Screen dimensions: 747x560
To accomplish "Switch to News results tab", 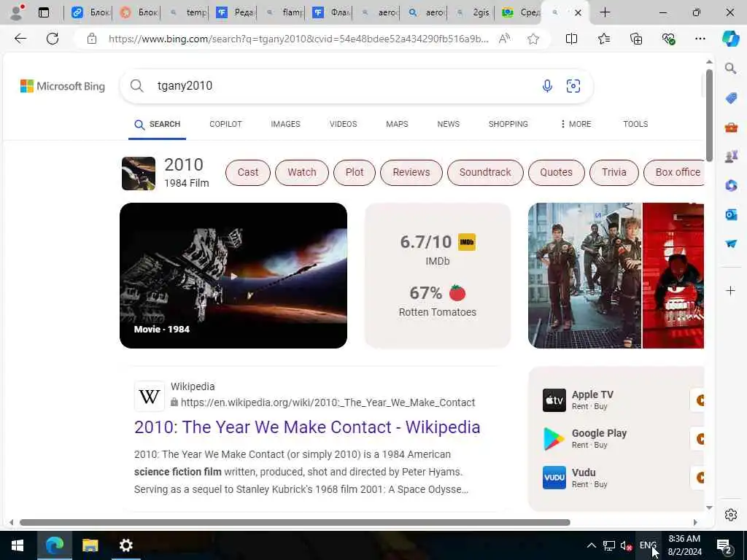I will coord(449,124).
